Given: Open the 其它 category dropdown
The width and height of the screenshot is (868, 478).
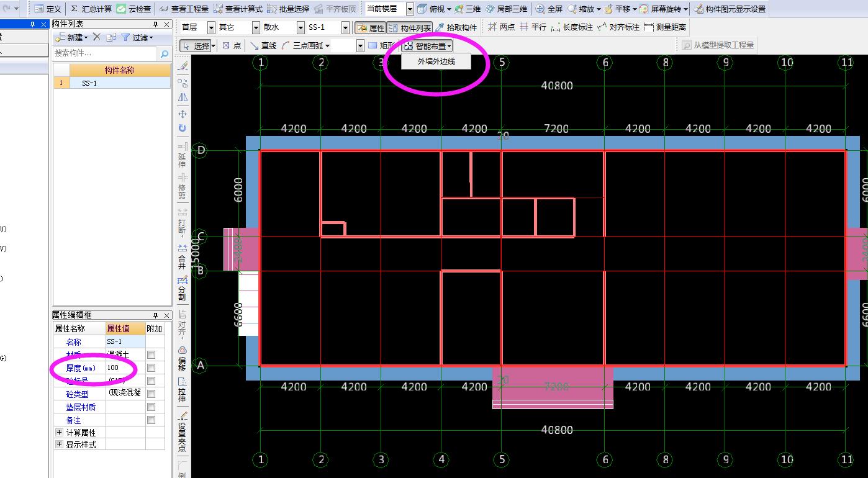Looking at the screenshot, I should [256, 27].
